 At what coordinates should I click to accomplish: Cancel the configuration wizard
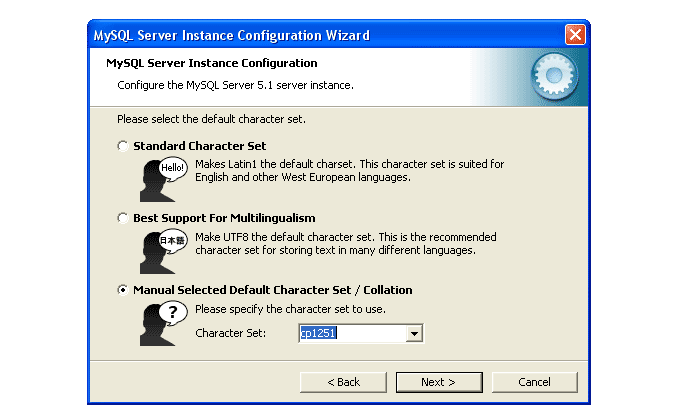tap(534, 382)
